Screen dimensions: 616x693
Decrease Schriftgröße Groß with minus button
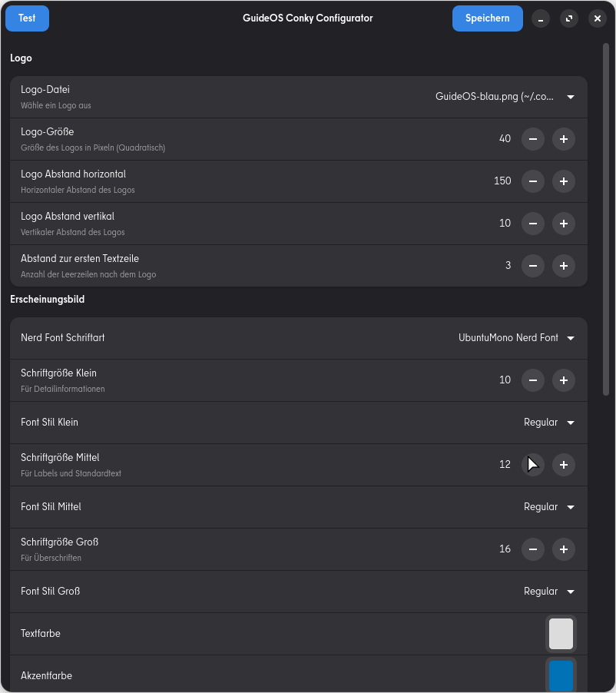[x=533, y=549]
